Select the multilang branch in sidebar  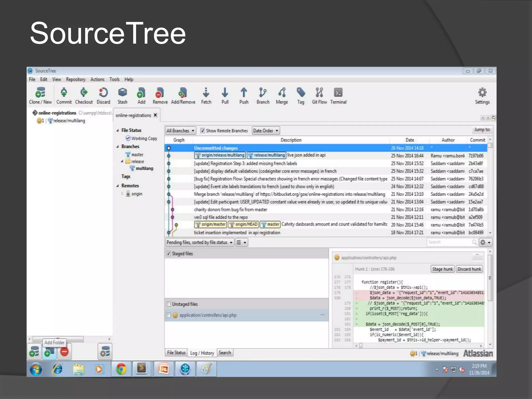141,168
